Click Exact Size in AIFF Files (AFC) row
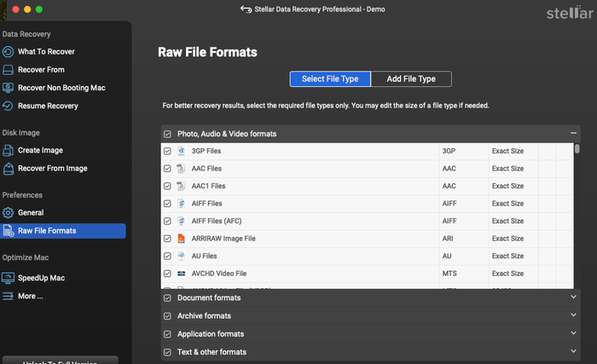Screen dimensions: 597x364 [x=507, y=221]
